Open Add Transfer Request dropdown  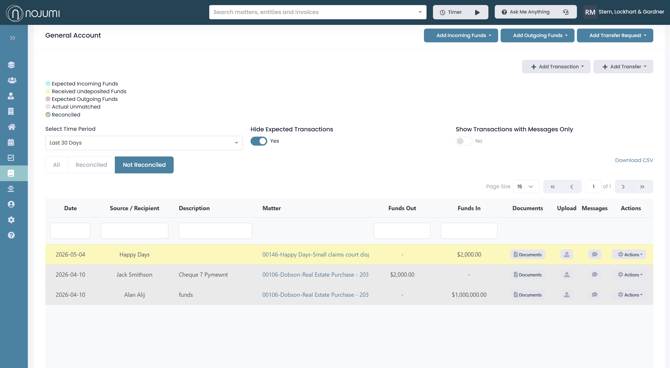tap(615, 35)
